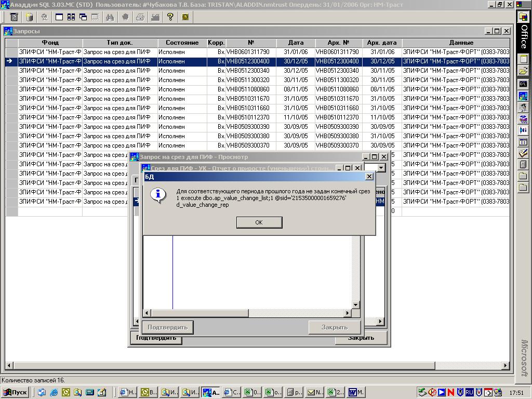This screenshot has height=399, width=532.
Task: Click the calendar table icon on Office bar
Action: pyautogui.click(x=523, y=142)
